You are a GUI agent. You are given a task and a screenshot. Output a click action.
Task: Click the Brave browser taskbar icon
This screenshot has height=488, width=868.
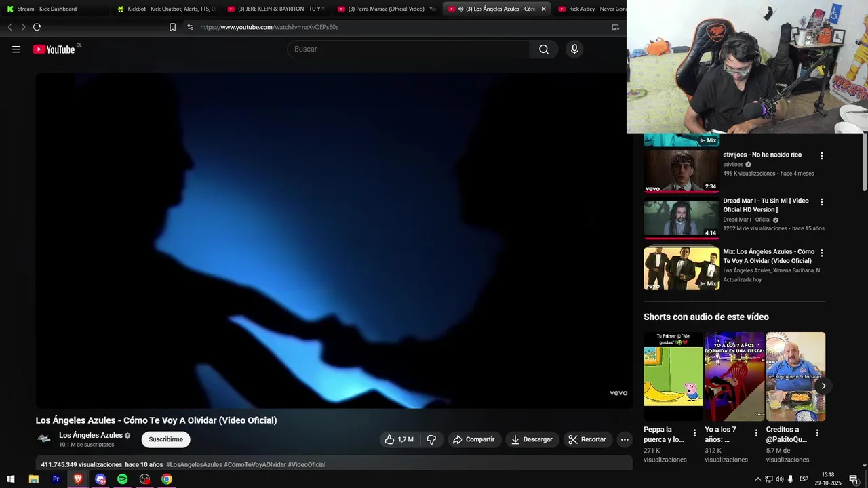(78, 479)
